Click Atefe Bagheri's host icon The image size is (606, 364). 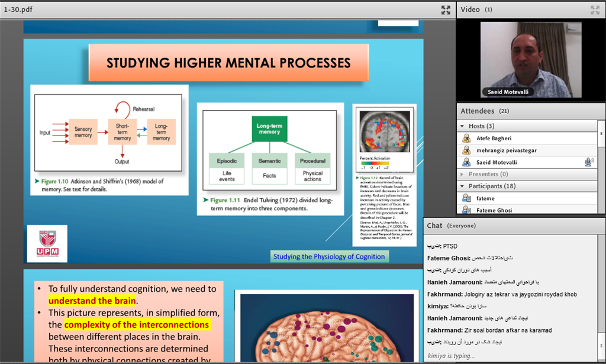point(466,138)
